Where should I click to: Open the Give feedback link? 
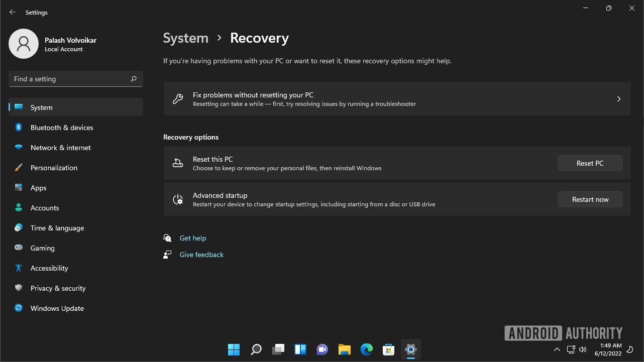201,255
